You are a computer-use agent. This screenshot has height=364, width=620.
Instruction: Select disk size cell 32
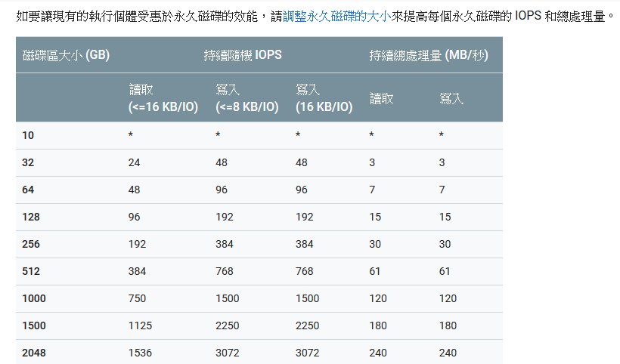pos(28,162)
